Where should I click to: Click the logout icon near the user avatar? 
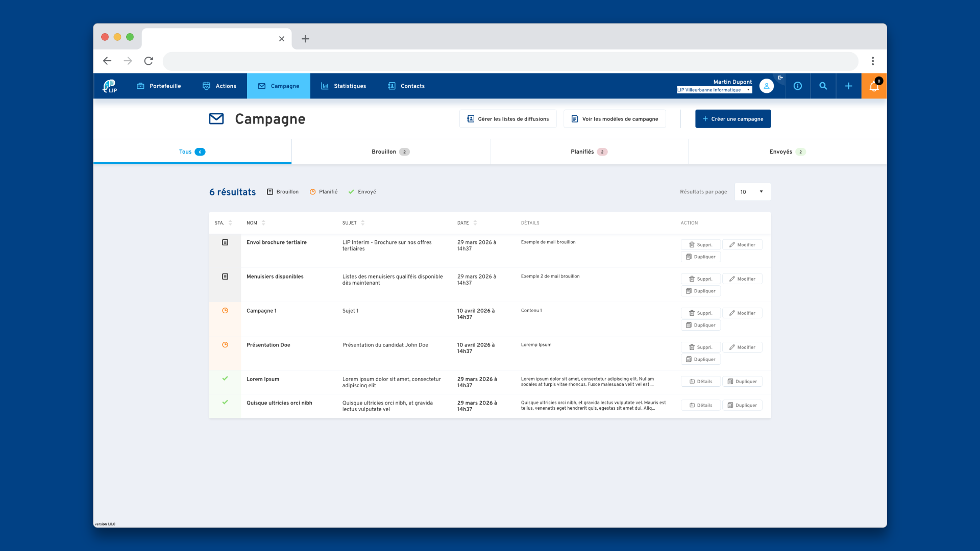(780, 78)
